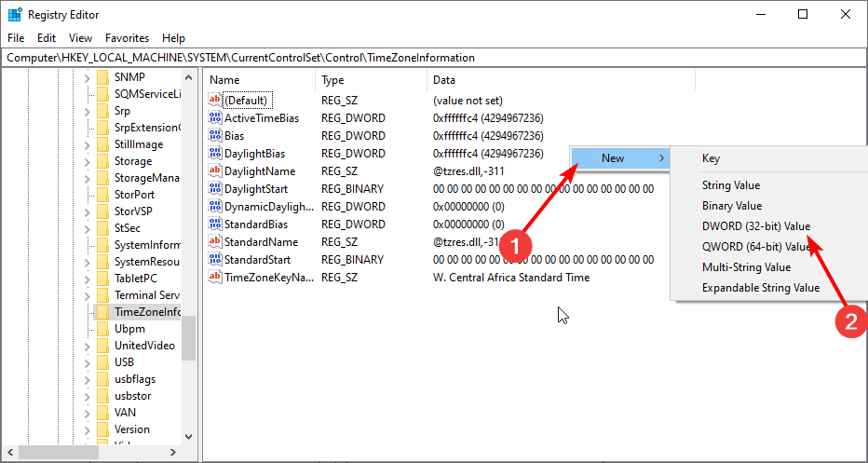Screen dimensions: 868x463
Task: Click the DaylightStart binary icon
Action: tap(214, 189)
